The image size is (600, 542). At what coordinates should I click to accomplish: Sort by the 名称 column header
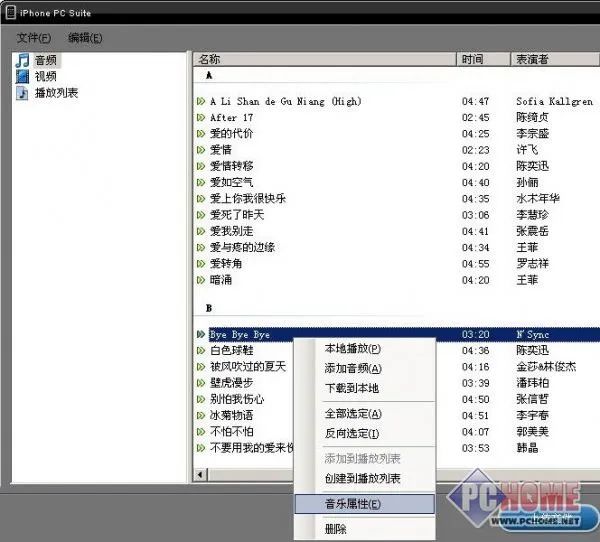pyautogui.click(x=324, y=59)
